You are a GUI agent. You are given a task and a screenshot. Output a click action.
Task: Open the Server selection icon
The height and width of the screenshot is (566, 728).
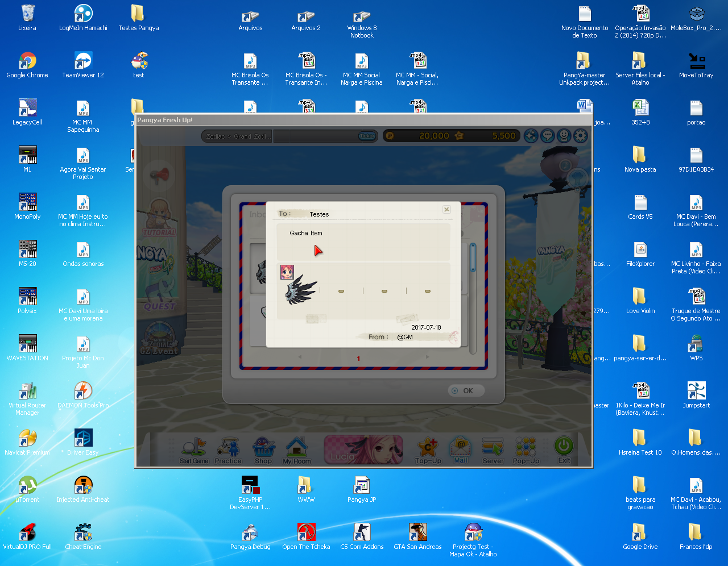click(493, 451)
